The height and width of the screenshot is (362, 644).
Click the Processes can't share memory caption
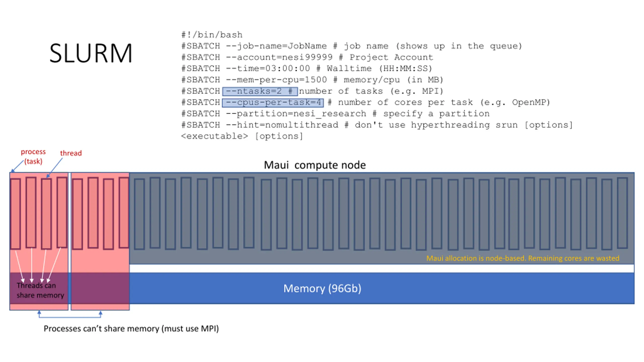[131, 329]
